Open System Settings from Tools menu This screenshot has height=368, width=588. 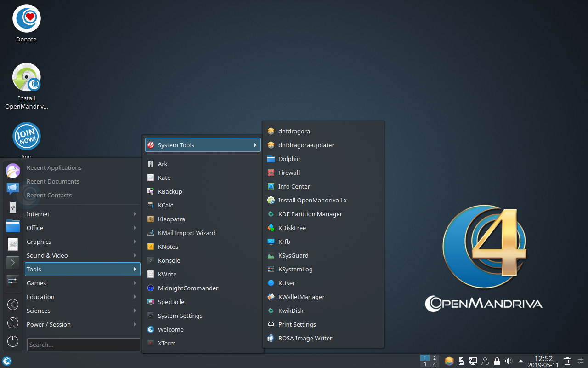(x=203, y=316)
